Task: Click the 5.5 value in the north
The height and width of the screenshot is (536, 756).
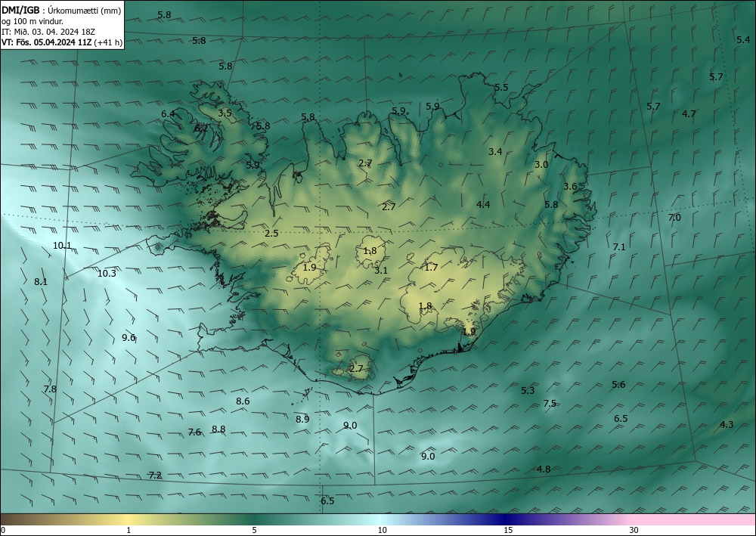Action: click(x=501, y=87)
